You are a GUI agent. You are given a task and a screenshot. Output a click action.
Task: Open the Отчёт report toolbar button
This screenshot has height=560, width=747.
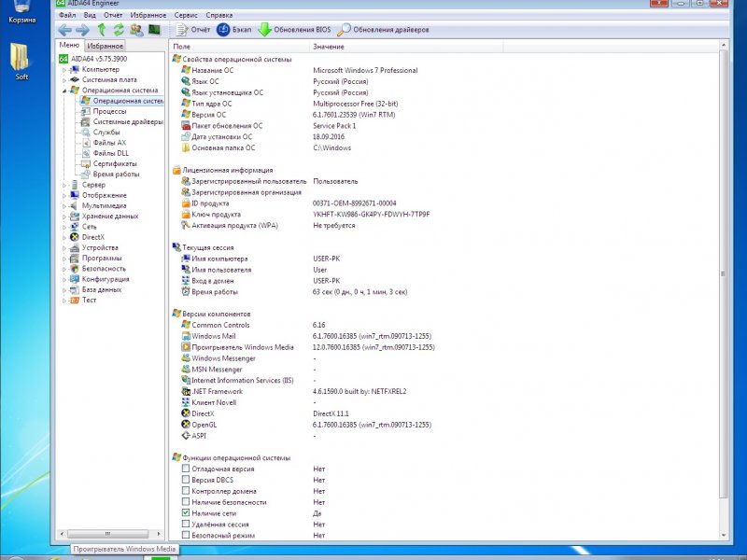193,30
